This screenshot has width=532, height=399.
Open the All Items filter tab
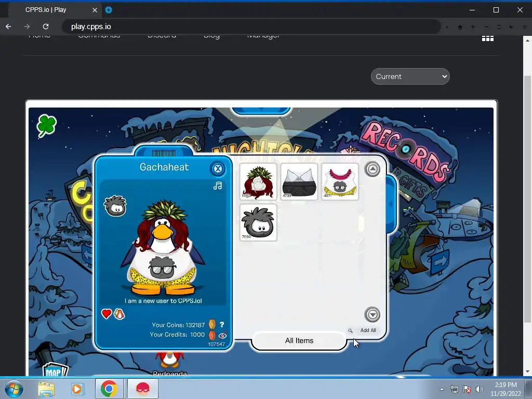(299, 341)
